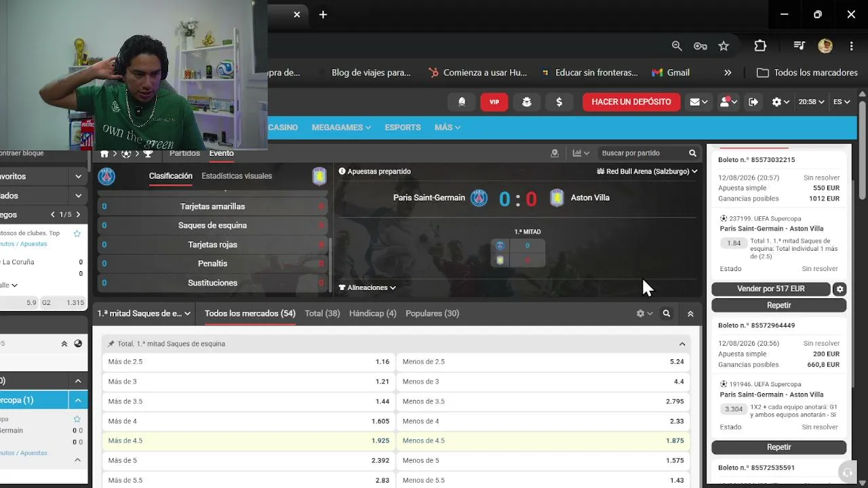Open the red VIP badge

pos(494,102)
